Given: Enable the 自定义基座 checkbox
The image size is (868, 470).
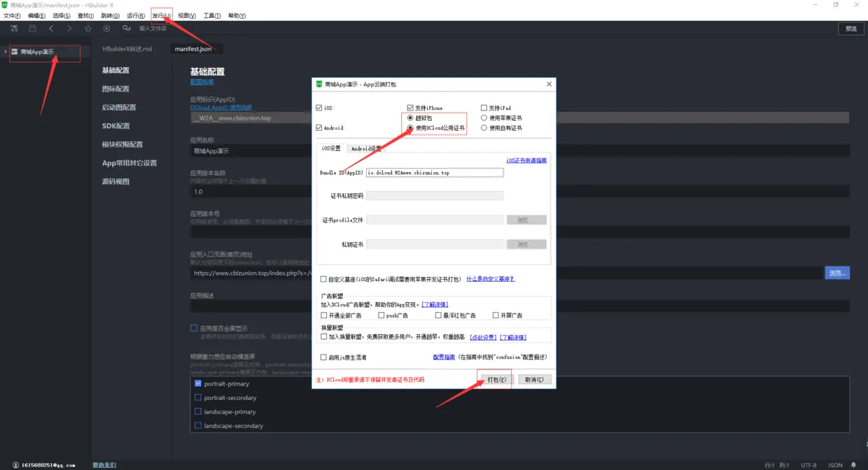Looking at the screenshot, I should tap(323, 279).
